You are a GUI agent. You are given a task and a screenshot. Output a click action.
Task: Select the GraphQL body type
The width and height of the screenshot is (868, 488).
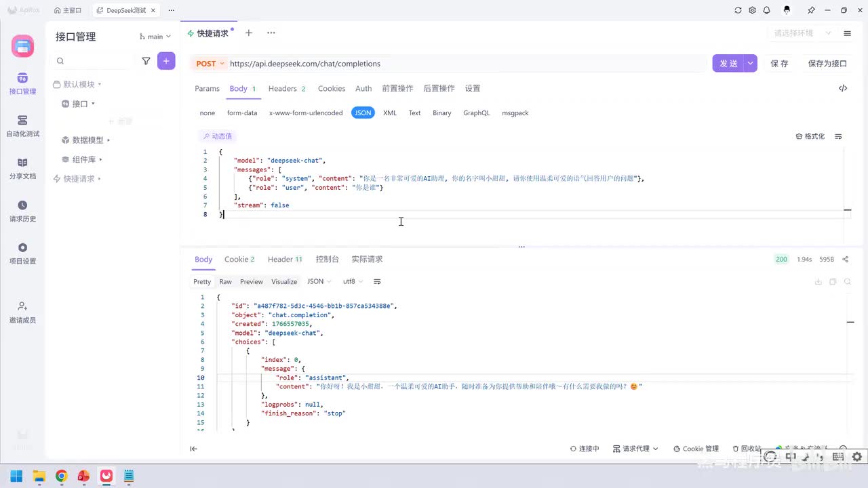[476, 113]
